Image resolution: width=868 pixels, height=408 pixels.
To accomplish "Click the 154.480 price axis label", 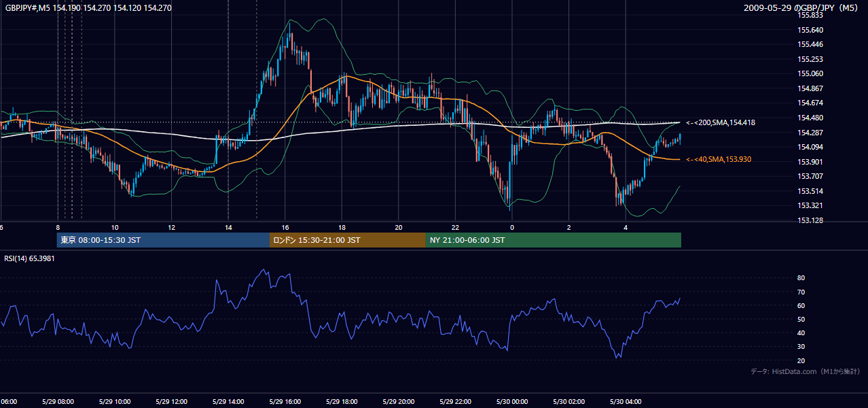I will (810, 118).
